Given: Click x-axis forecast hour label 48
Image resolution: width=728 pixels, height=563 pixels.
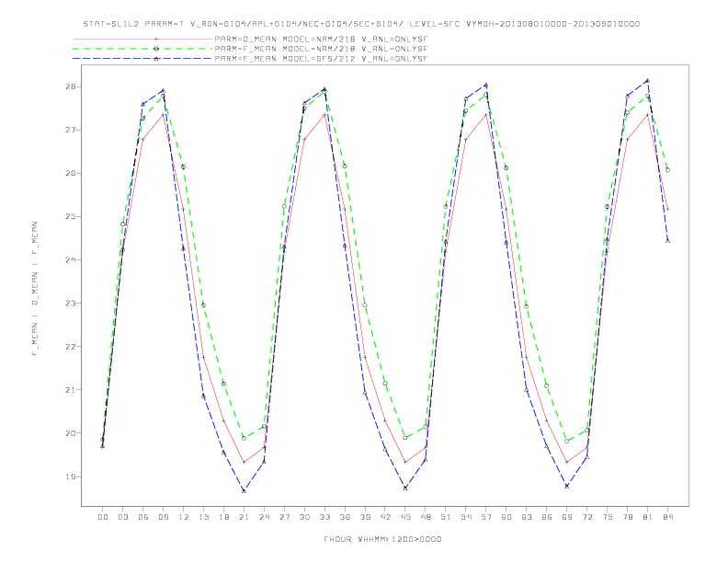Looking at the screenshot, I should click(x=426, y=517).
